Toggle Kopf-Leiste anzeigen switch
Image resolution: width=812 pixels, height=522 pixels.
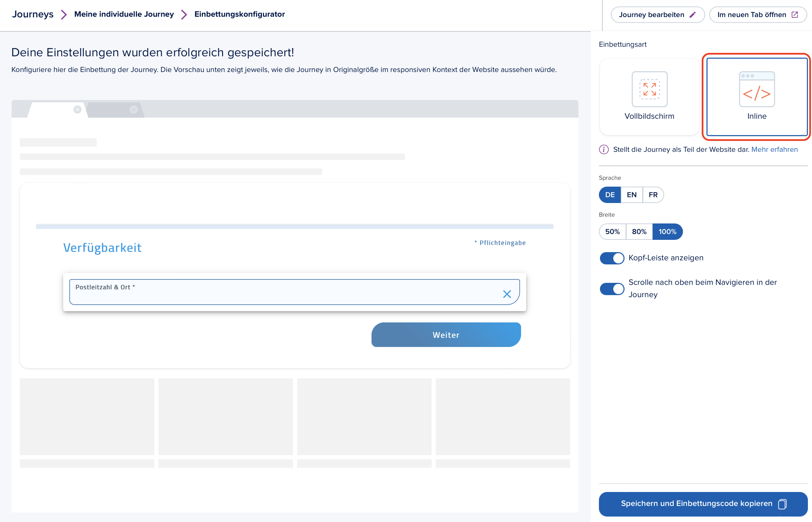pos(612,258)
